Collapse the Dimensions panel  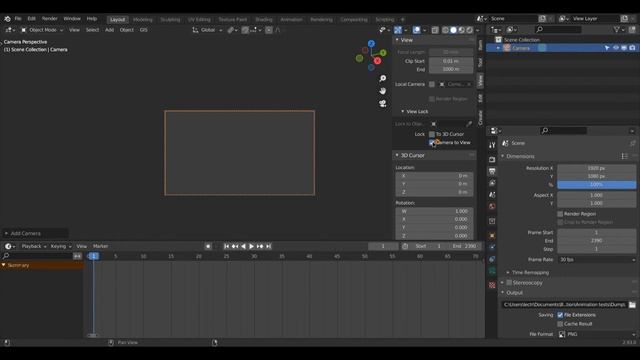pos(503,156)
